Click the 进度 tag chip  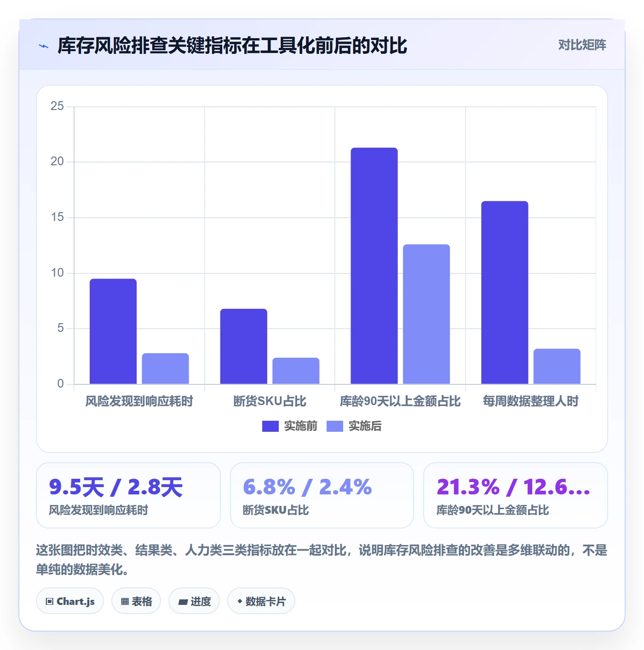(x=194, y=601)
